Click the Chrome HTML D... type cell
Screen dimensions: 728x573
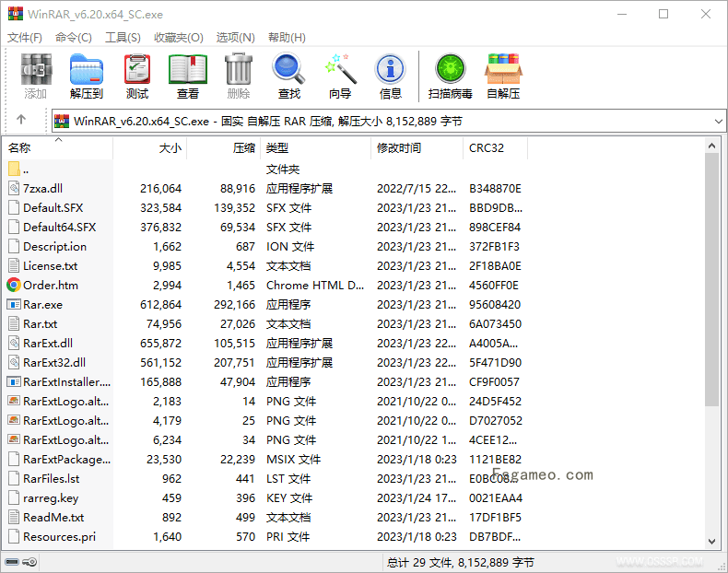[x=315, y=285]
